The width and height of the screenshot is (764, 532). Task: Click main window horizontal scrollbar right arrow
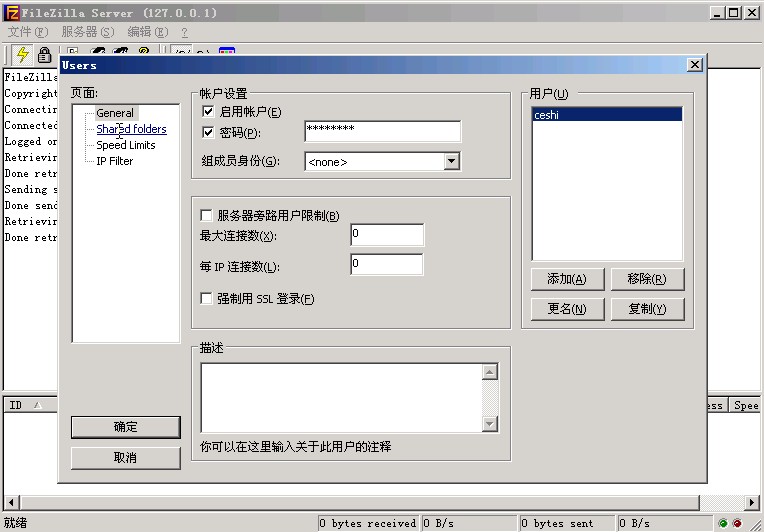(x=752, y=502)
